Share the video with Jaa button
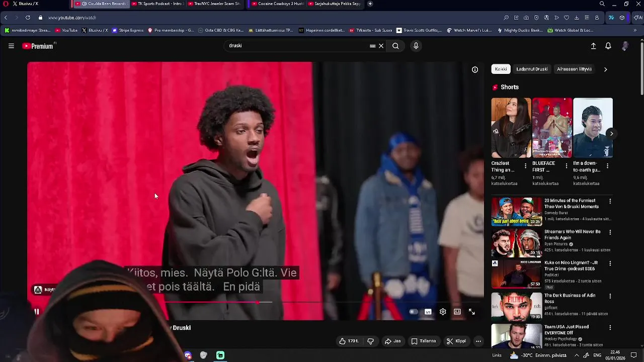The width and height of the screenshot is (644, 362). point(393,341)
